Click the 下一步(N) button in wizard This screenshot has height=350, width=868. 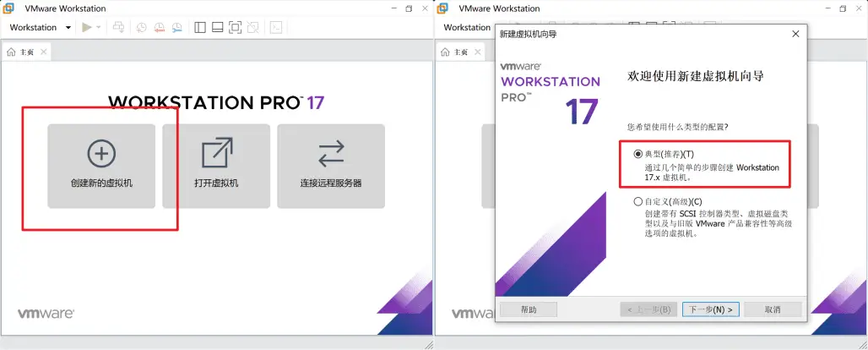[x=710, y=309]
